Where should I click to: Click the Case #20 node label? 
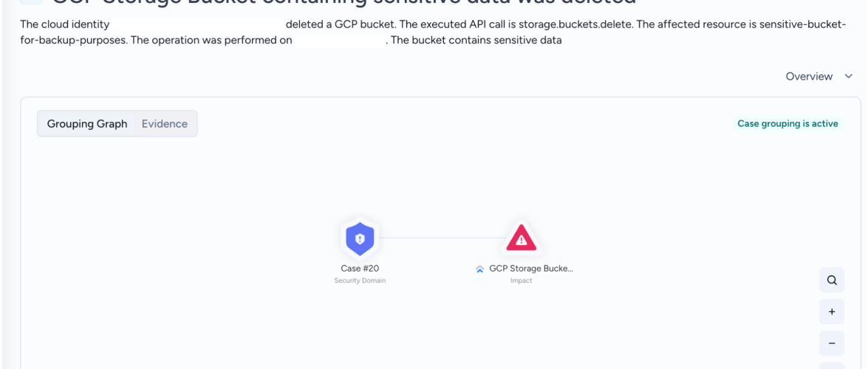(x=360, y=269)
